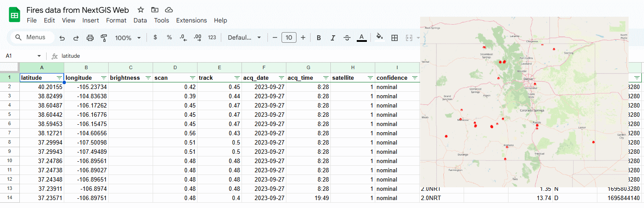Select column D header

coord(175,67)
